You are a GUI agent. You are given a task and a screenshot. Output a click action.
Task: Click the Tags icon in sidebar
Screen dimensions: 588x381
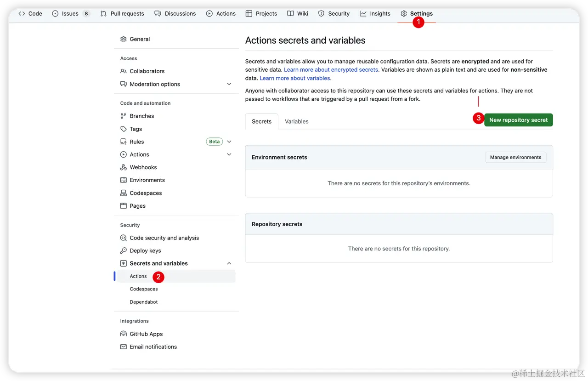(x=123, y=129)
